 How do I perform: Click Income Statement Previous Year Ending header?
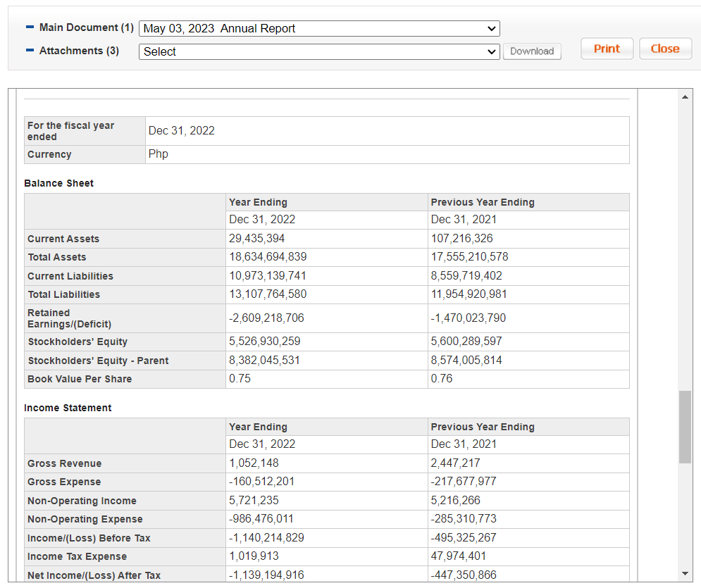point(483,427)
